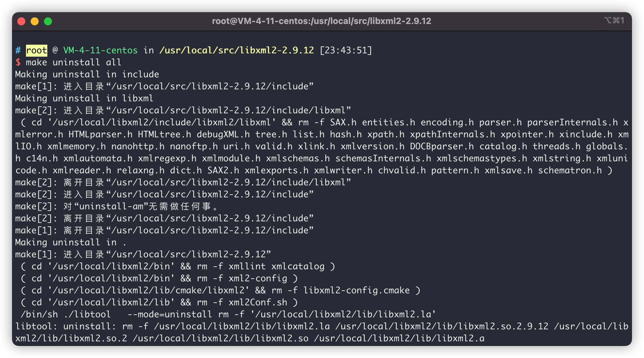This screenshot has width=644, height=358.
Task: Click the 'make[1]:' line entering /usr/local/src/libxml2-2.9.12
Action: tap(143, 254)
